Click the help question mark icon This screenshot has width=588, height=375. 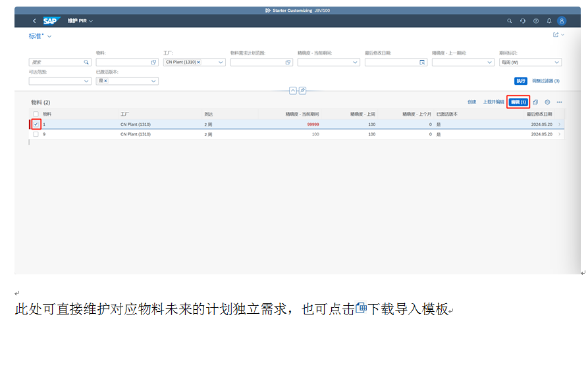click(x=536, y=21)
